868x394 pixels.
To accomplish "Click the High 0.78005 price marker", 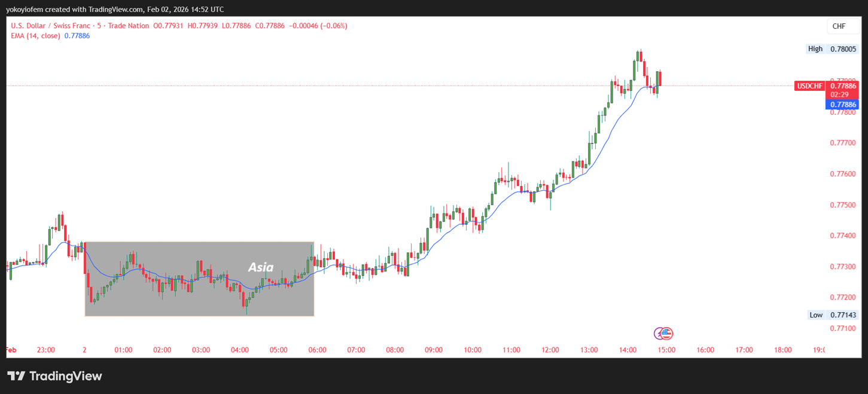I will (x=832, y=49).
